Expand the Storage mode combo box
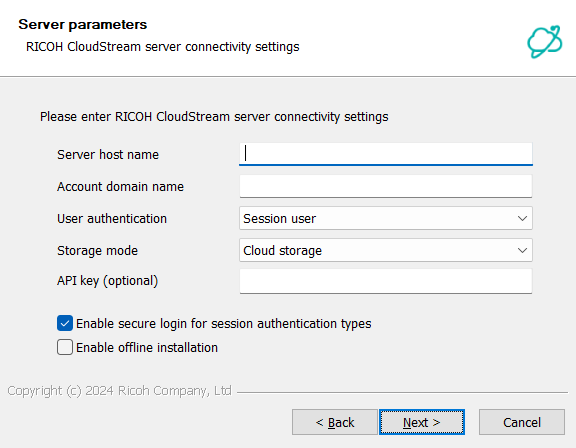Screen dimensions: 576x448 tap(386, 250)
